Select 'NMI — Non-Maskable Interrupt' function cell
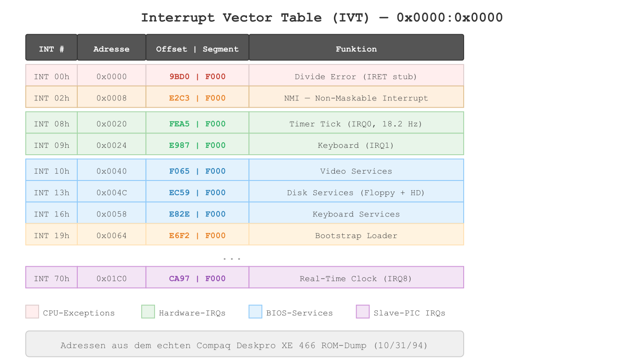644x361 pixels. [x=356, y=97]
